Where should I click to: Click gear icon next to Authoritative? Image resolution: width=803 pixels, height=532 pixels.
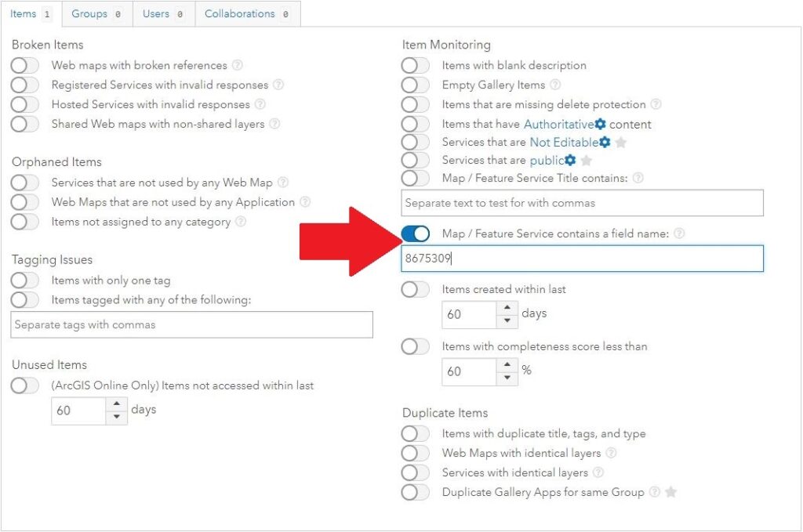pyautogui.click(x=600, y=124)
